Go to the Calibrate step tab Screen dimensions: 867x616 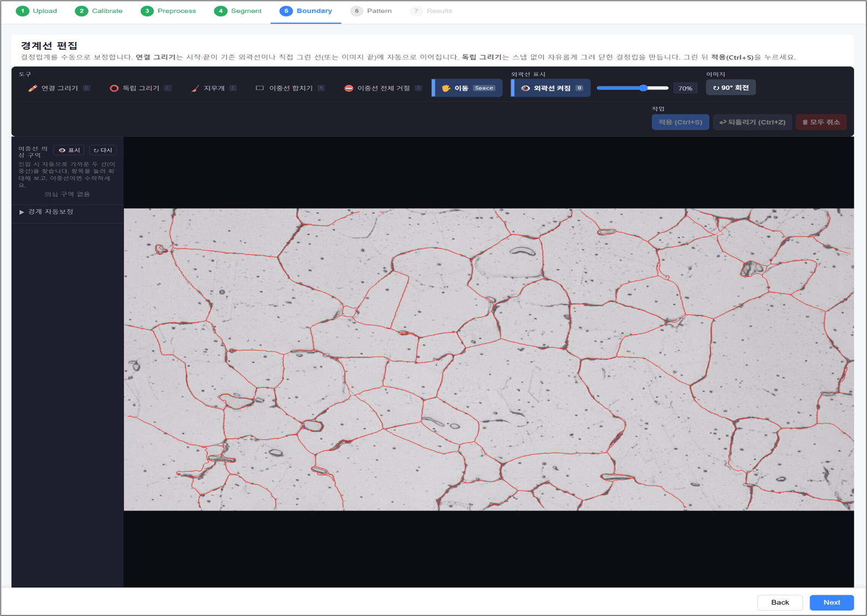(x=99, y=11)
